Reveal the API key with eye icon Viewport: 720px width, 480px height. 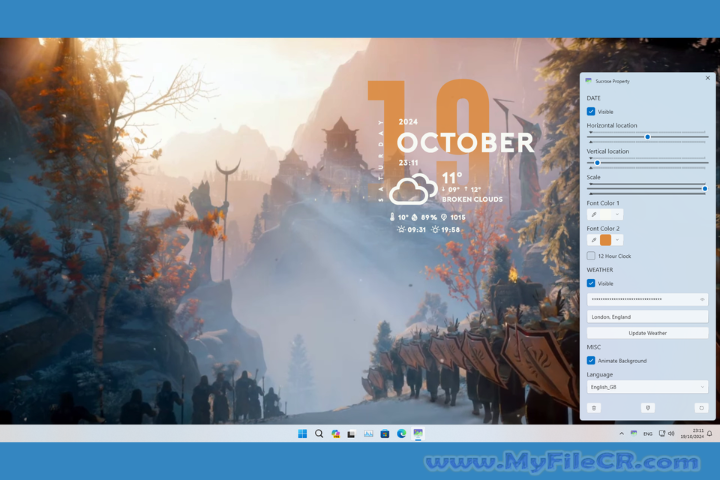[x=702, y=299]
